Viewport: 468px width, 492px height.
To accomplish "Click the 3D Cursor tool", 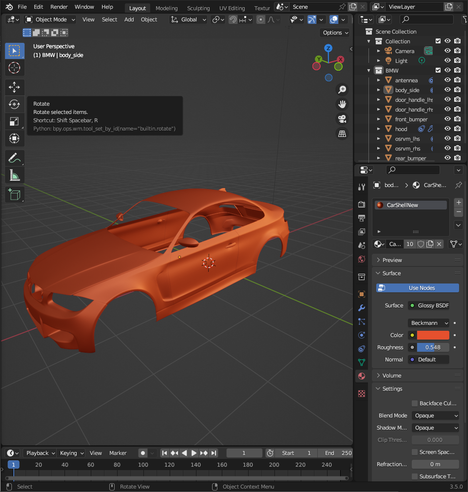I will (x=14, y=68).
